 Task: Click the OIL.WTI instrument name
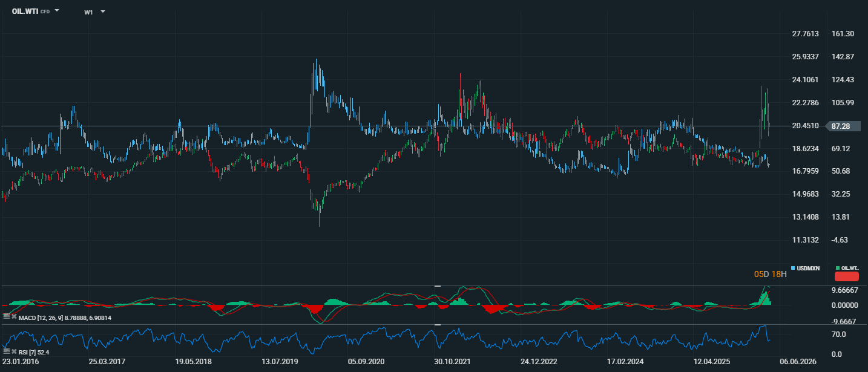[25, 11]
